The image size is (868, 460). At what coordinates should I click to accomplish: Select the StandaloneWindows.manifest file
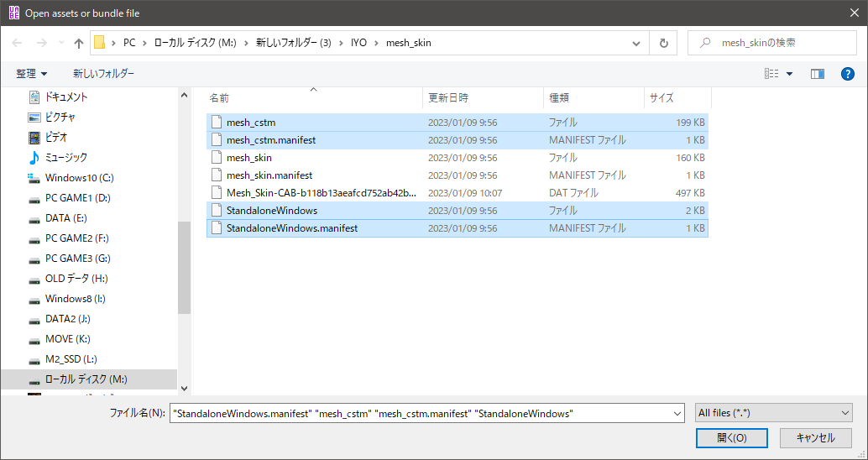458,228
